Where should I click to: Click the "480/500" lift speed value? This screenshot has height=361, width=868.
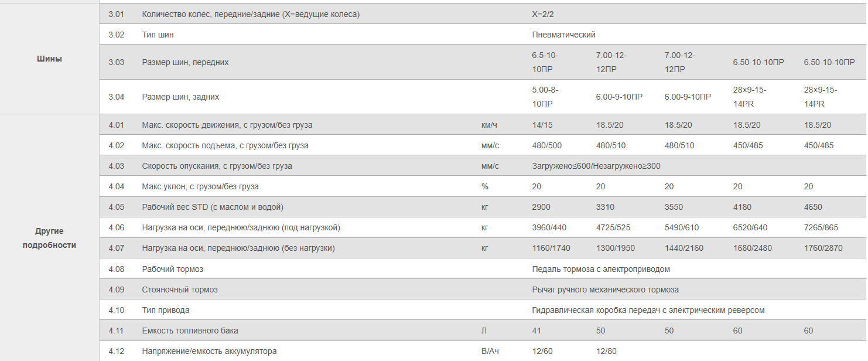(547, 145)
